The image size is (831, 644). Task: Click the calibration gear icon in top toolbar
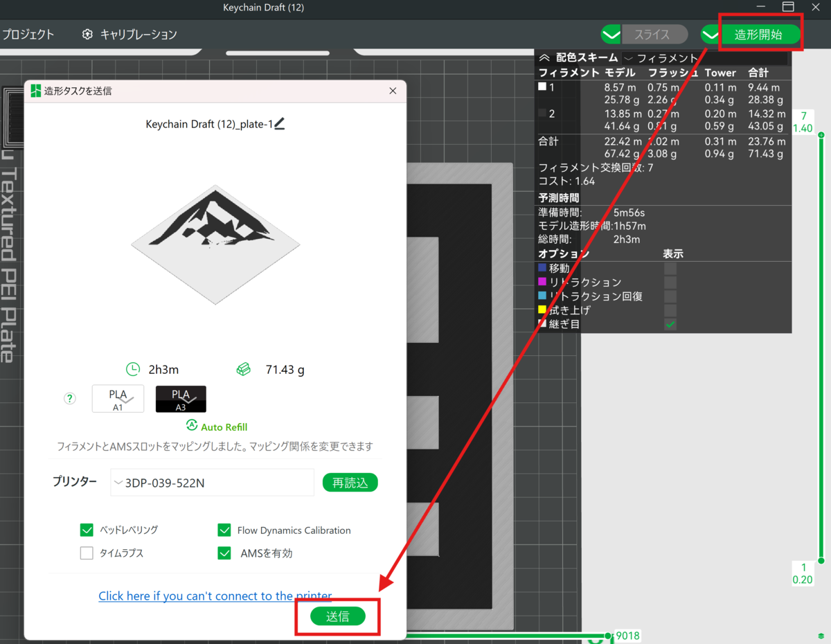(x=87, y=33)
